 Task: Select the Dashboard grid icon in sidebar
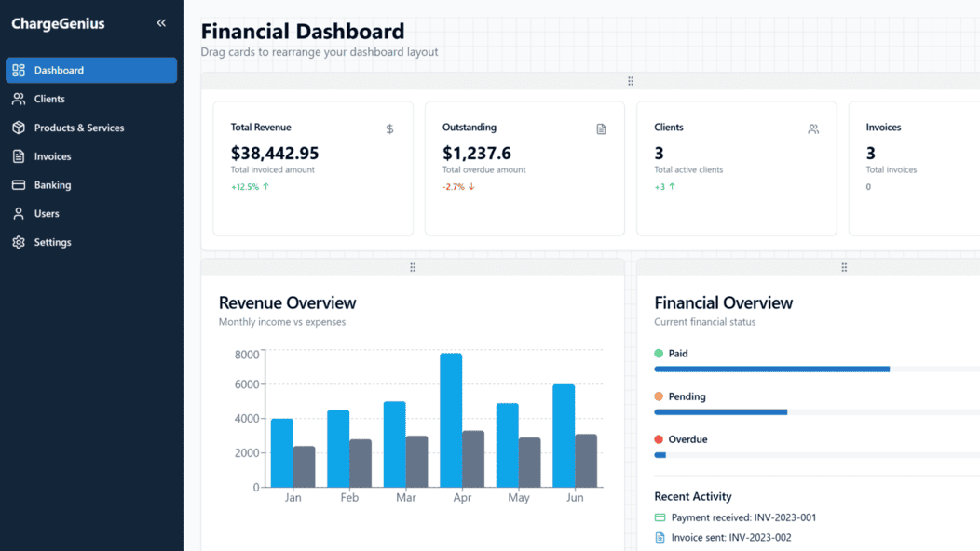[18, 70]
